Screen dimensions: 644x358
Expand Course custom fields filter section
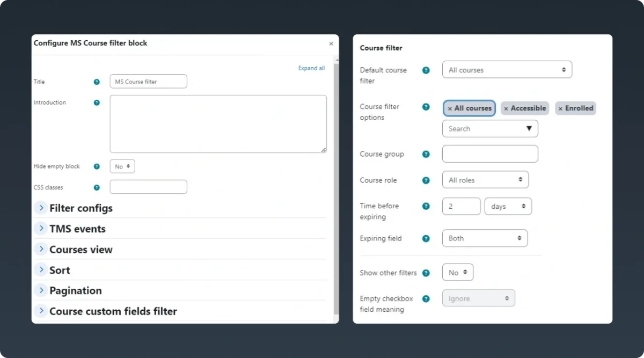pyautogui.click(x=41, y=311)
